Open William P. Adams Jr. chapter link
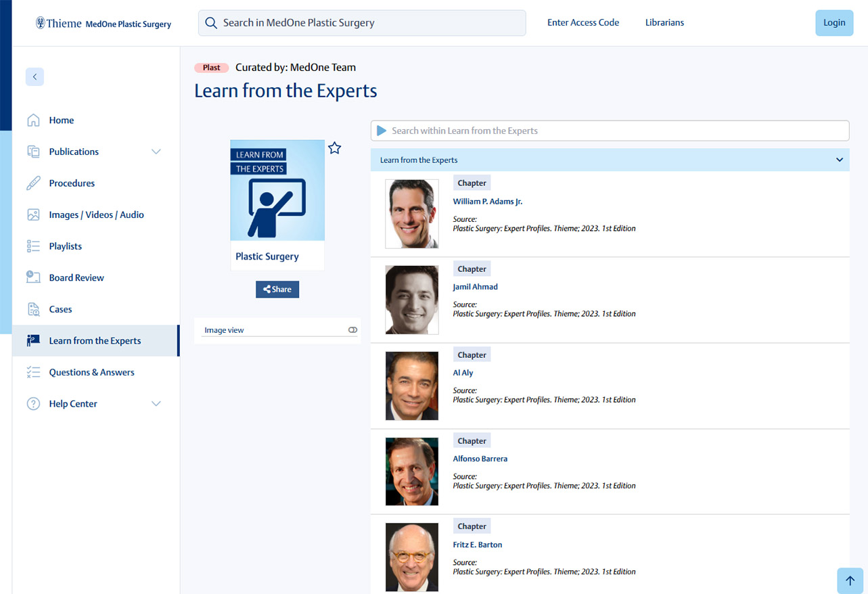 (x=487, y=201)
